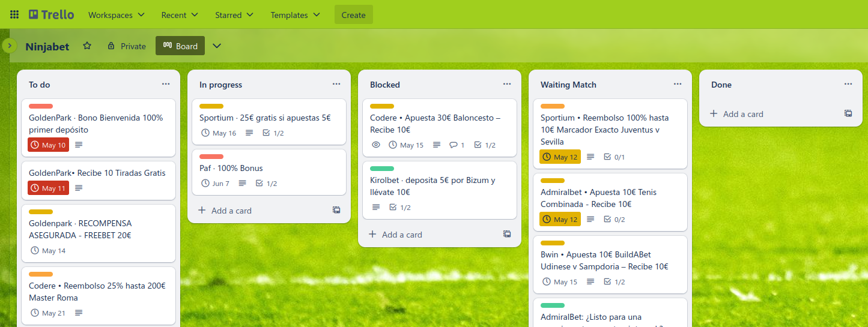Image resolution: width=868 pixels, height=327 pixels.
Task: Star the Ninjabet board
Action: pos(87,46)
